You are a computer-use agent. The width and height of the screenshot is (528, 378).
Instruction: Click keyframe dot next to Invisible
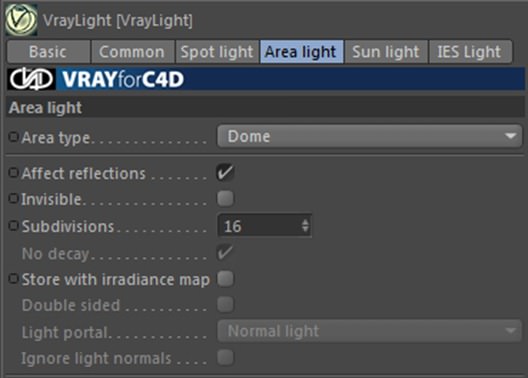pyautogui.click(x=13, y=199)
